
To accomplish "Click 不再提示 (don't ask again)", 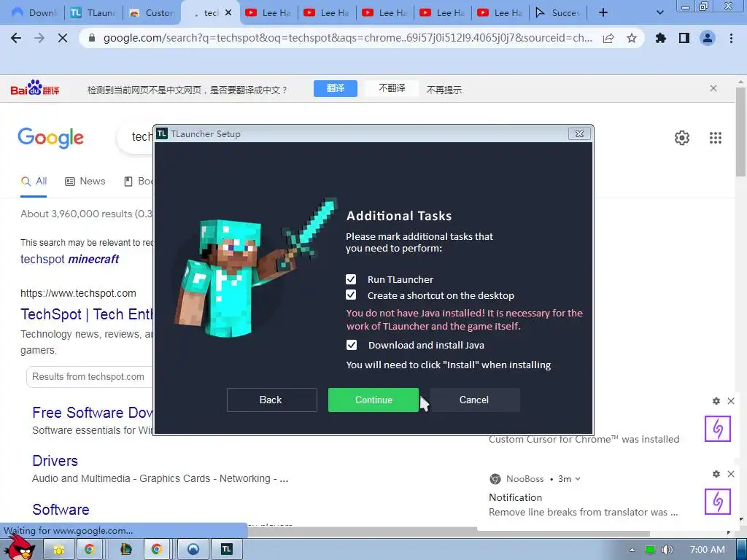I will pyautogui.click(x=444, y=90).
